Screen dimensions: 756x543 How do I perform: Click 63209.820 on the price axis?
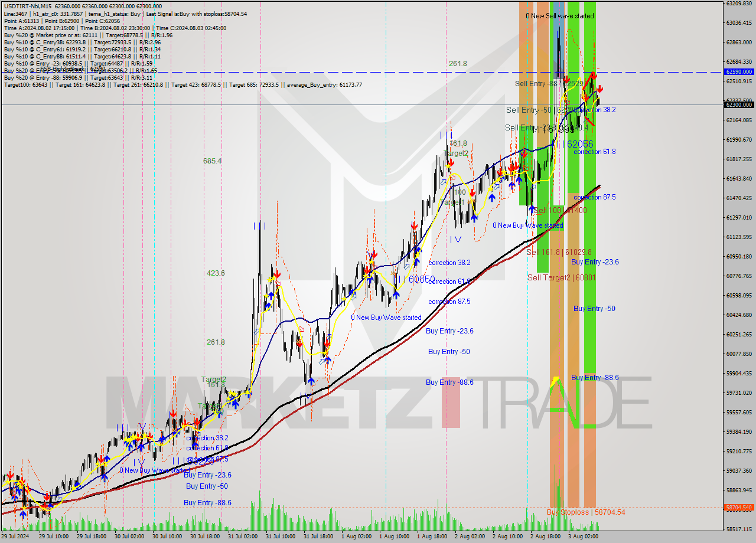[739, 4]
